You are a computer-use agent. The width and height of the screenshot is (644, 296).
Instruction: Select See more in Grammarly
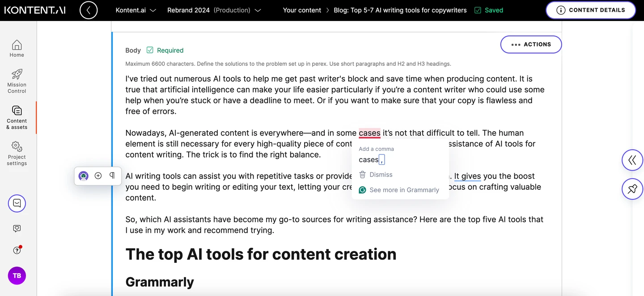[x=404, y=190]
